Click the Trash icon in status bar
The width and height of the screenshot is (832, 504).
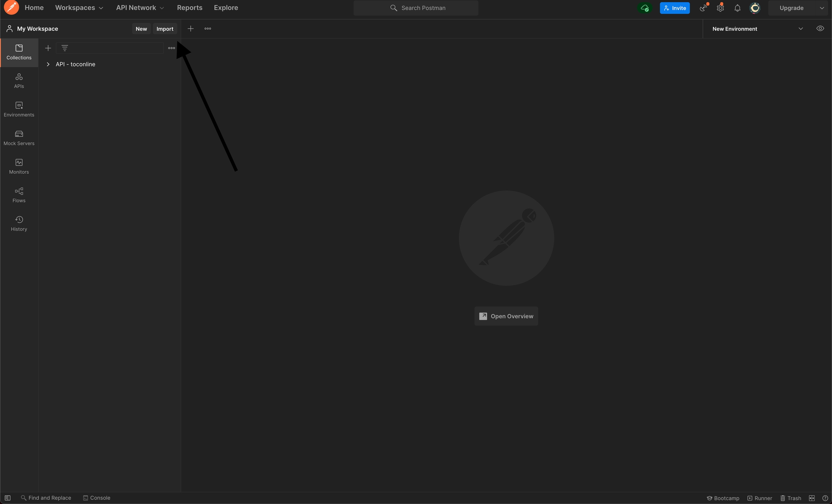[x=790, y=498]
